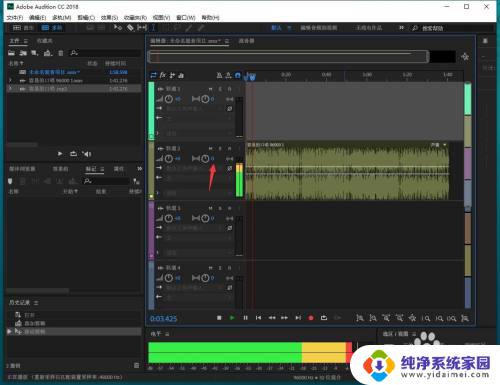The height and width of the screenshot is (385, 500).
Task: Toggle loop in the Files panel preview
Action: [x=73, y=154]
